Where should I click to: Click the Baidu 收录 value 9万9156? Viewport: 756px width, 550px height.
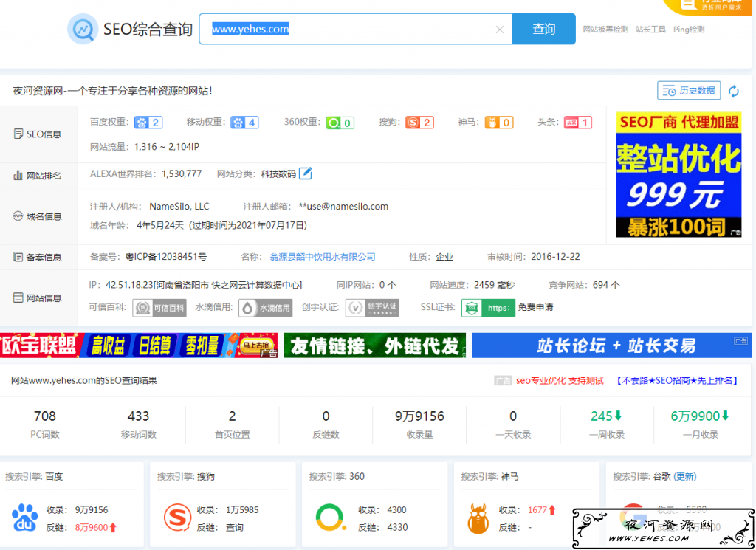coord(92,510)
